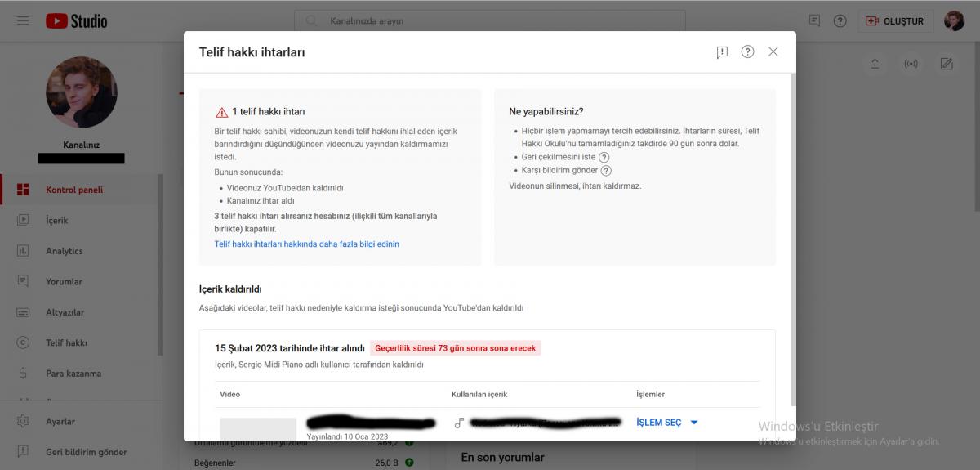
Task: Open the link about copyright strikes info
Action: click(x=306, y=244)
